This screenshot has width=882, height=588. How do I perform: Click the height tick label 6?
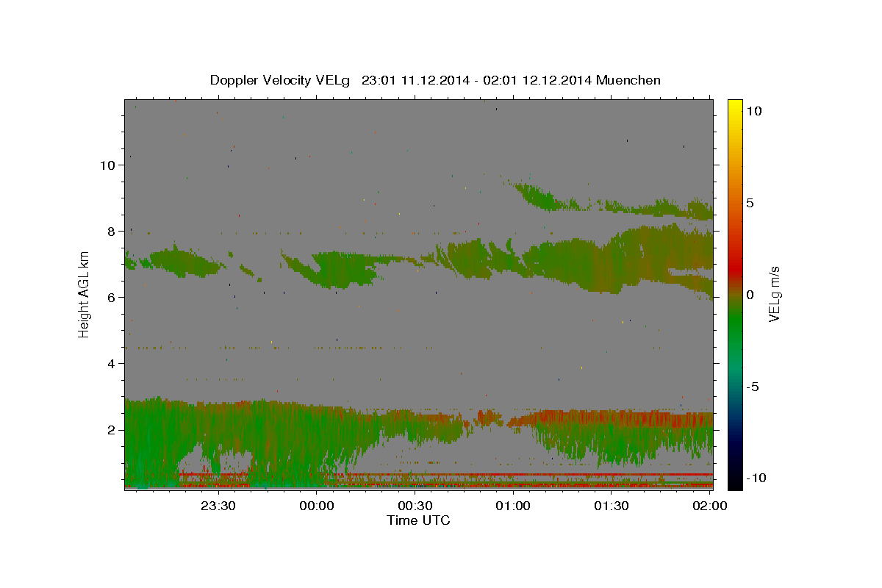click(112, 298)
